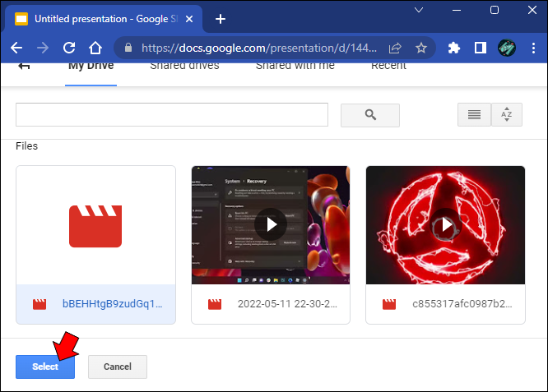Screen dimensions: 548x392
Task: Open the A-Z sort options
Action: pos(507,114)
